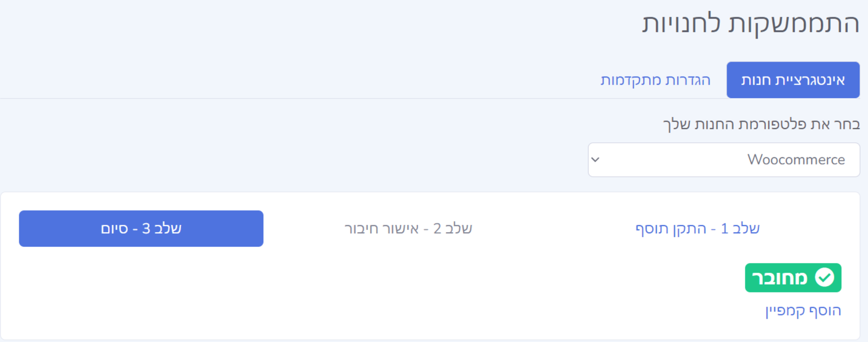868x342 pixels.
Task: Click the word קמפיין in the add campaign link
Action: (785, 311)
